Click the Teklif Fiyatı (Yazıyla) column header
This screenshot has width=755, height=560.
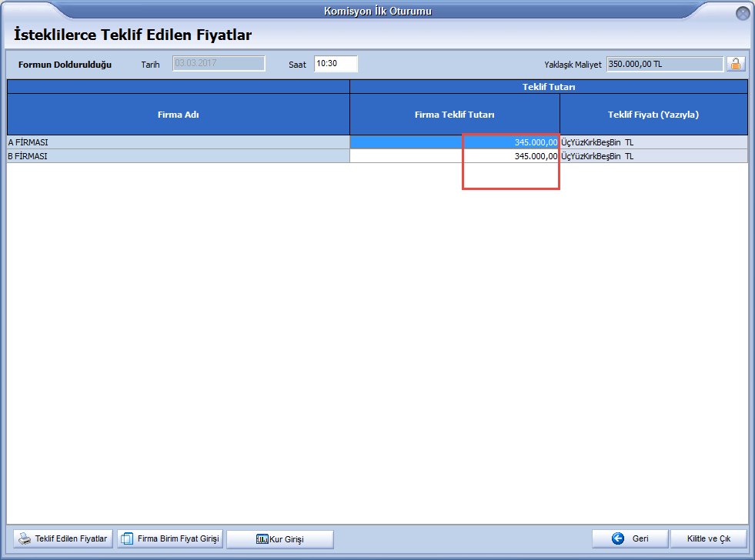pyautogui.click(x=653, y=115)
